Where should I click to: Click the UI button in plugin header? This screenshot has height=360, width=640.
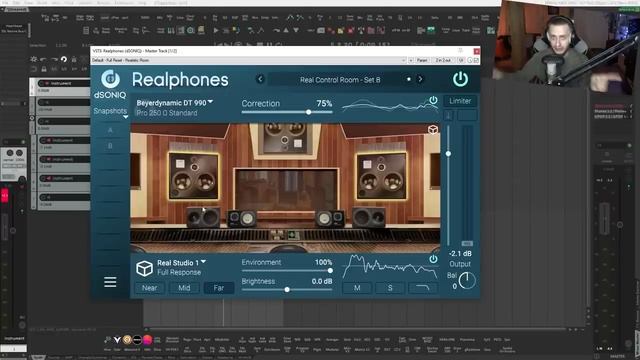pos(461,60)
